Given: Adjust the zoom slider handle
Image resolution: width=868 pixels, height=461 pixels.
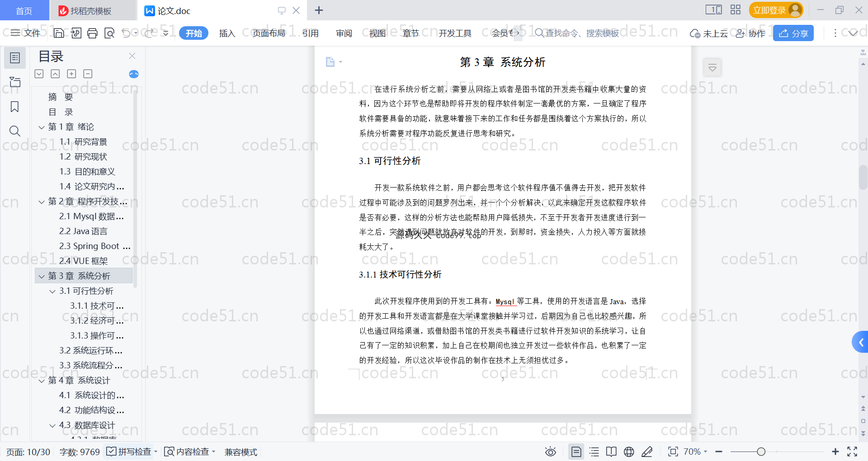Looking at the screenshot, I should [x=761, y=452].
